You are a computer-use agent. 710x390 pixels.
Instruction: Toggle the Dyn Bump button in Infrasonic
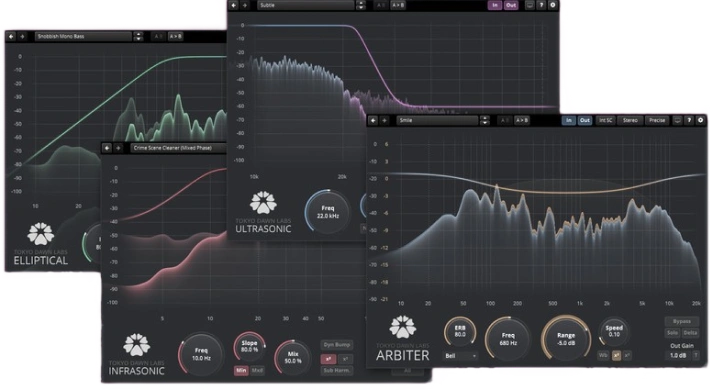tap(337, 345)
